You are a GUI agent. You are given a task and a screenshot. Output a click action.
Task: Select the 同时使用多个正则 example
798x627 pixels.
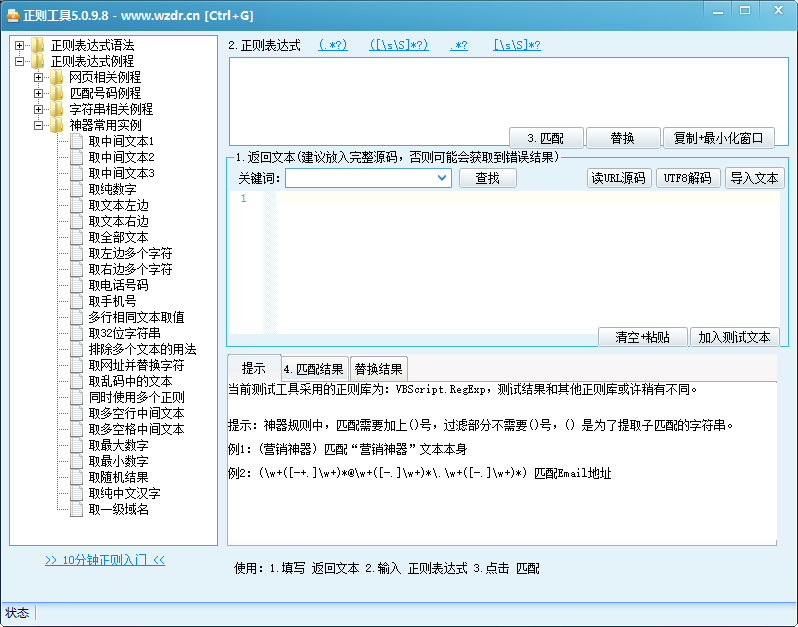click(136, 397)
